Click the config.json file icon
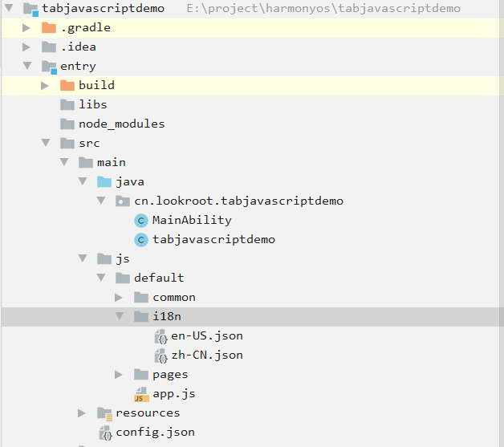Viewport: 504px width, 447px height. [104, 433]
